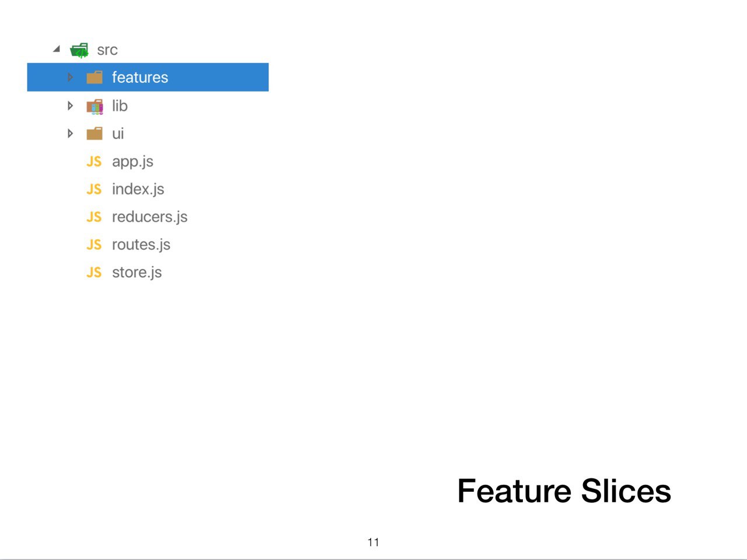The width and height of the screenshot is (747, 560).
Task: Click the ui folder icon
Action: click(x=95, y=134)
